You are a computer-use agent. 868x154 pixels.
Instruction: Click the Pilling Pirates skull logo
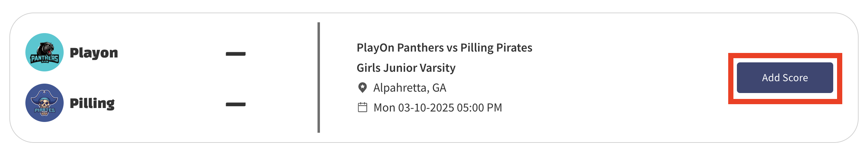point(45,103)
